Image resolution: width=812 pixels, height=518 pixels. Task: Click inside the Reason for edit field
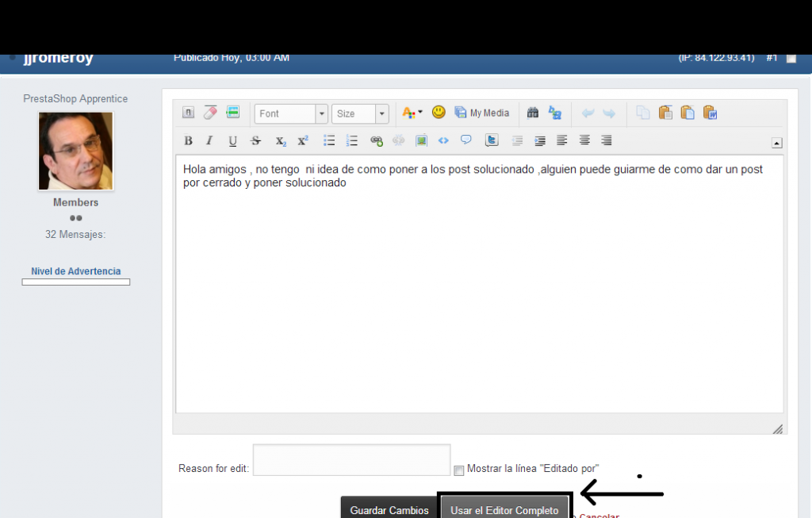[x=351, y=460]
